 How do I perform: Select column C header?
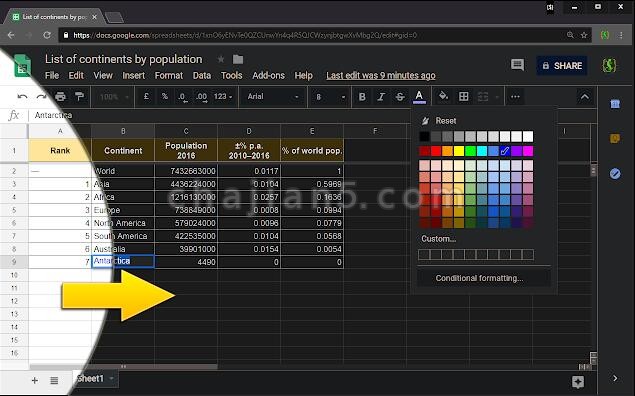click(x=186, y=131)
